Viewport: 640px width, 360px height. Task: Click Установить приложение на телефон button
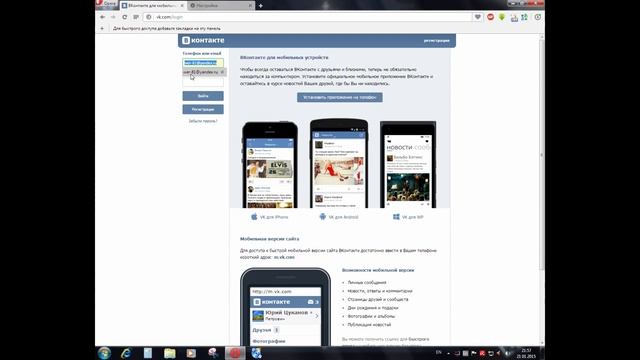pos(340,97)
